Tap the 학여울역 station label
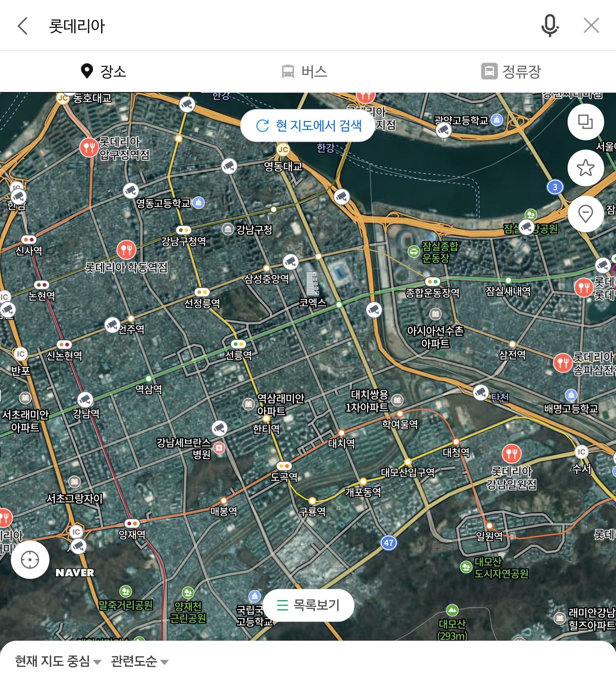 tap(400, 424)
